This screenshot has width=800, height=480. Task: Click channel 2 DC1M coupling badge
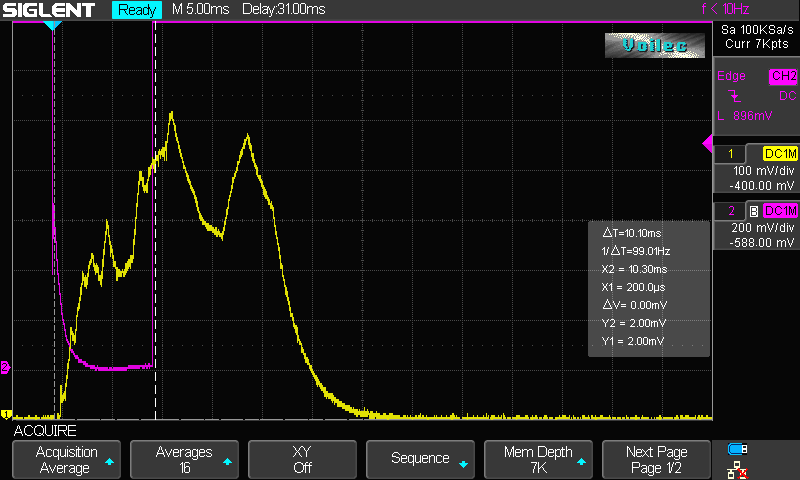pyautogui.click(x=780, y=211)
